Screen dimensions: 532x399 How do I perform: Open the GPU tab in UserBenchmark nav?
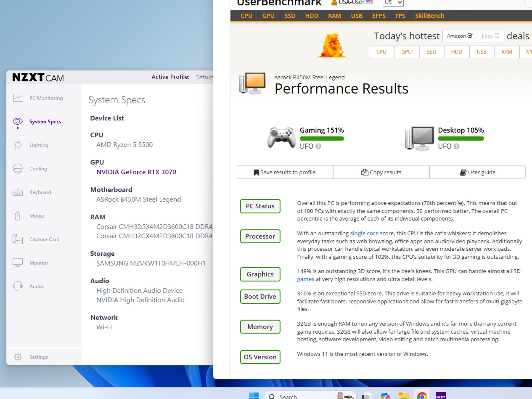(268, 16)
